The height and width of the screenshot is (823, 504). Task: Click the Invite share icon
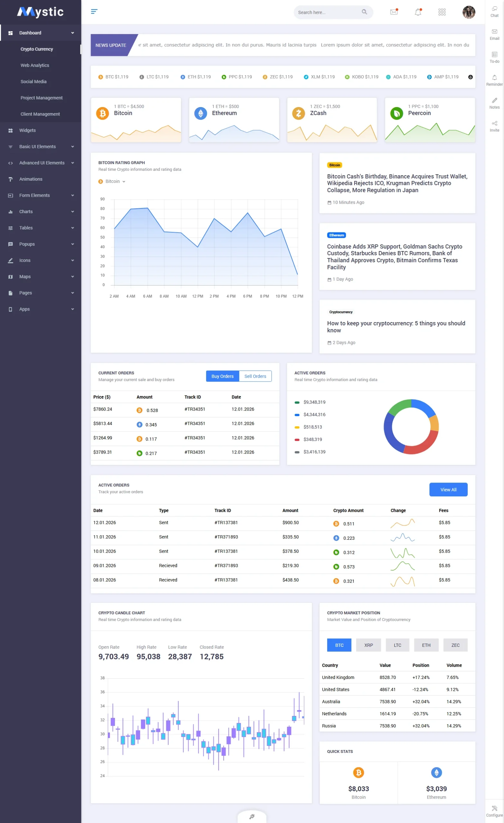[494, 126]
